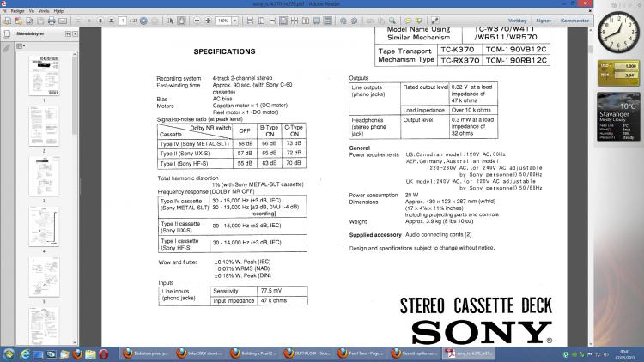Switch to the BUFFALO Firefox taskbar window
The image size is (644, 362).
tap(308, 353)
